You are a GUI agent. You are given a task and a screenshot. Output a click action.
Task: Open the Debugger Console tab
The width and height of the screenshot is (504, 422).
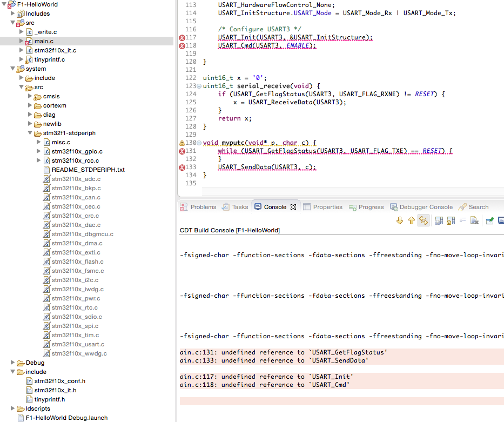click(421, 207)
